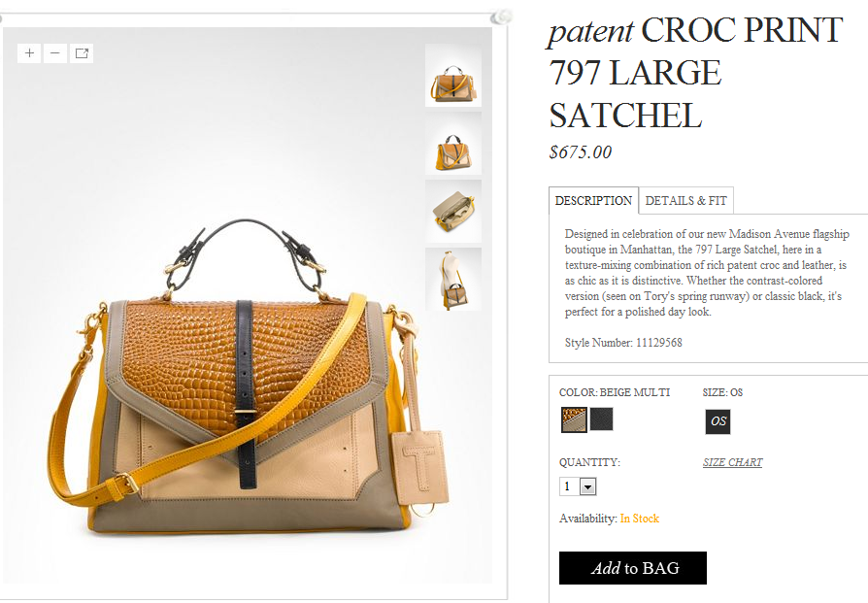Switch to the Description tab

(593, 200)
